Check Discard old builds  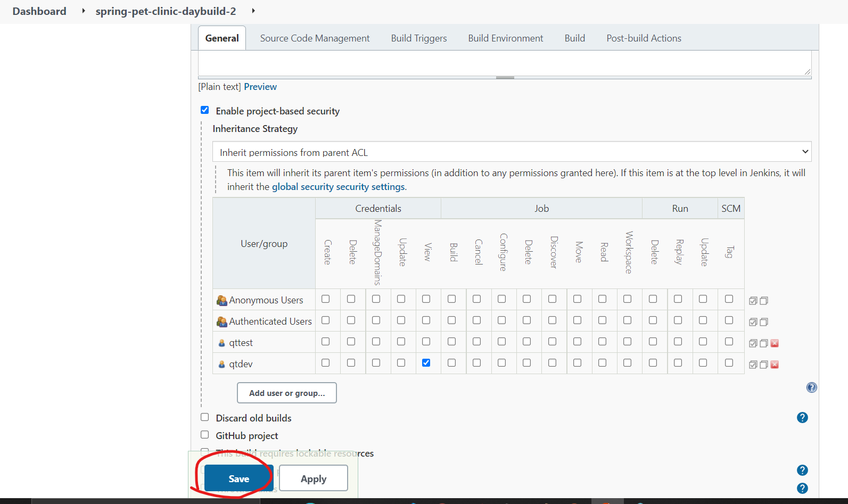204,417
